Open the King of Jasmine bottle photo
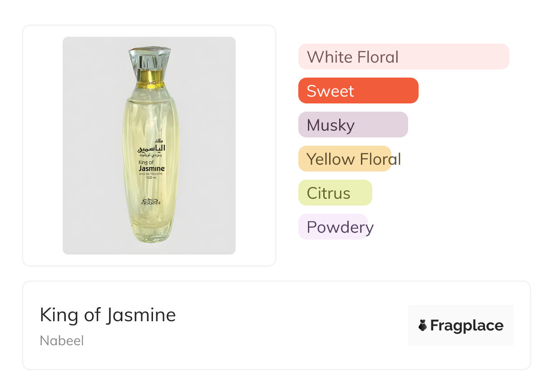The width and height of the screenshot is (553, 392). [x=149, y=145]
